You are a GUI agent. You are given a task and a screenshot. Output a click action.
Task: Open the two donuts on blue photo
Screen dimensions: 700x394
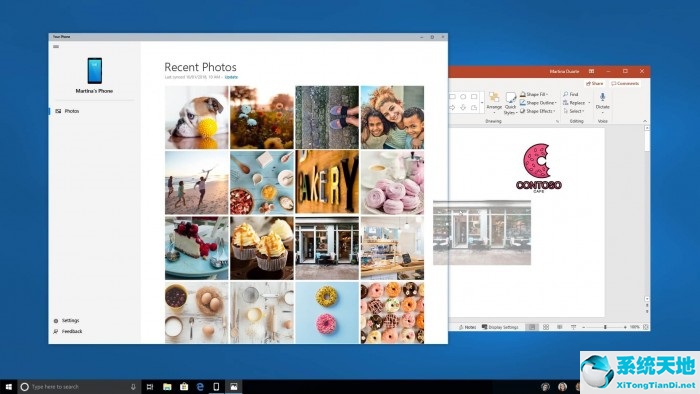pos(327,312)
